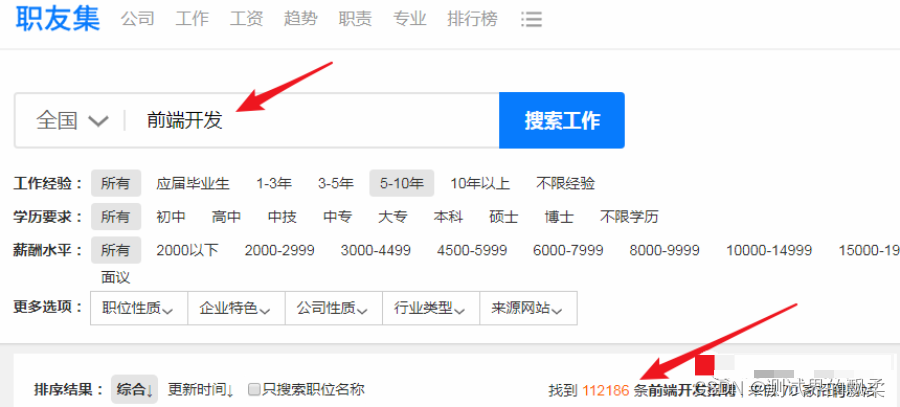The width and height of the screenshot is (900, 407).
Task: Open the 排行榜 navigation tab
Action: (473, 19)
